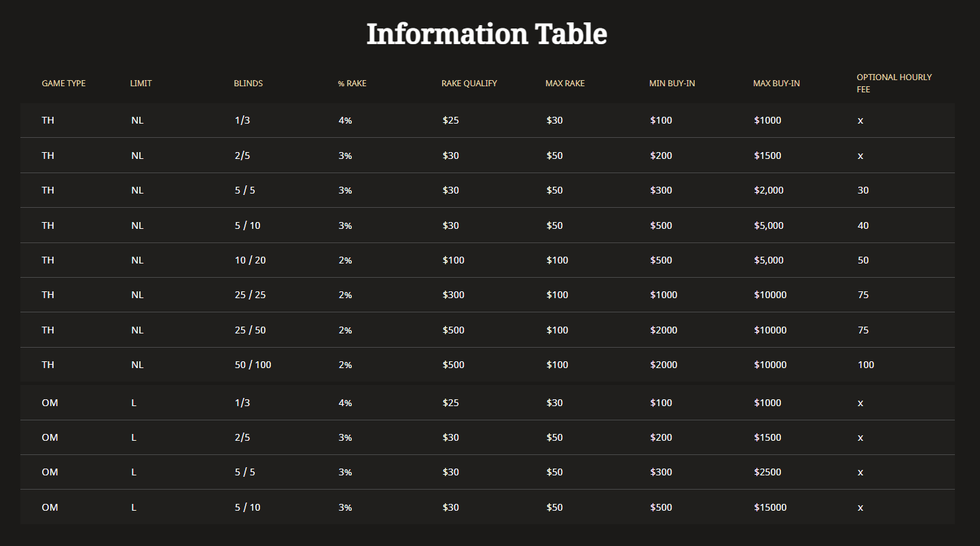Click the hourly fee value 100
This screenshot has height=546, width=980.
[866, 365]
